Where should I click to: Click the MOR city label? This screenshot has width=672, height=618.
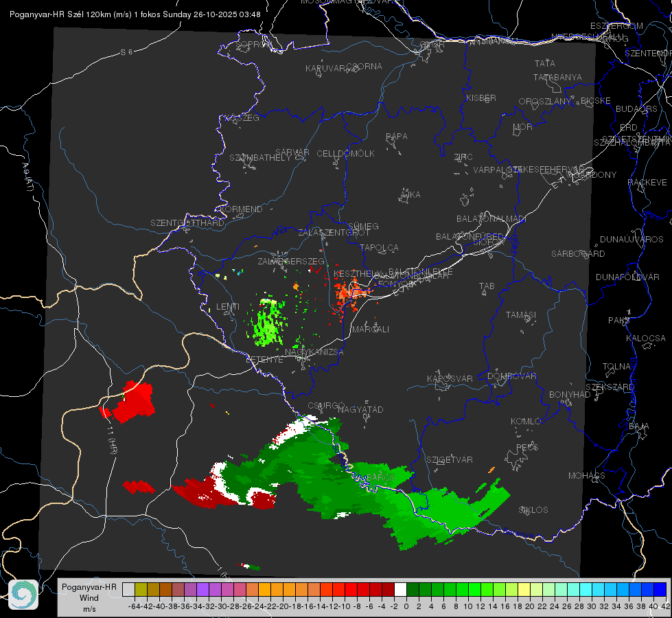pyautogui.click(x=523, y=126)
